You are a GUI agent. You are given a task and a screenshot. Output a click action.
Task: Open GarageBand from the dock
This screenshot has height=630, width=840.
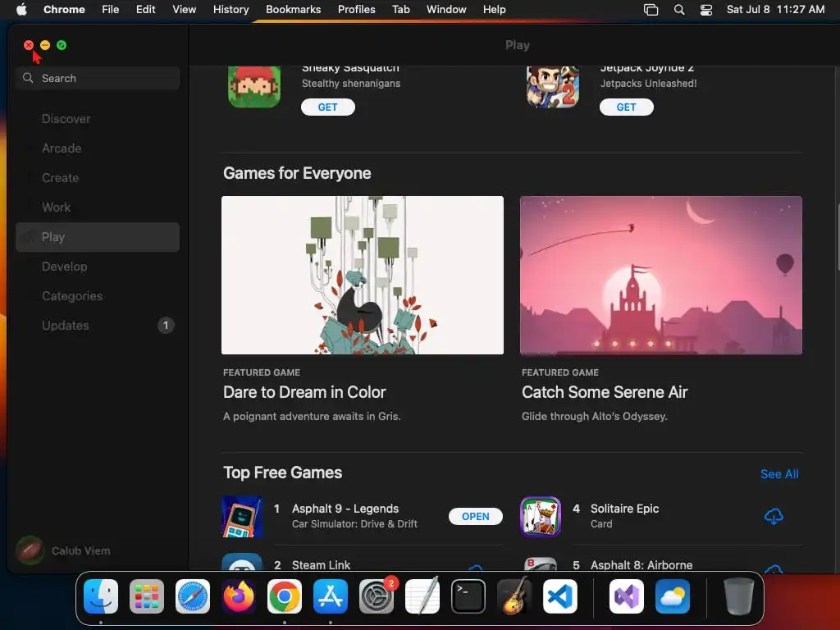514,596
